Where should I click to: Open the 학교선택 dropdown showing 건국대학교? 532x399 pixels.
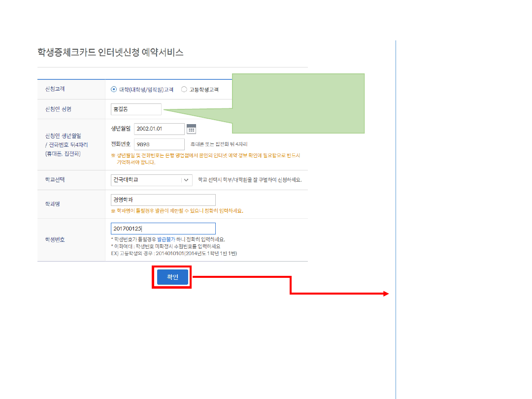146,180
